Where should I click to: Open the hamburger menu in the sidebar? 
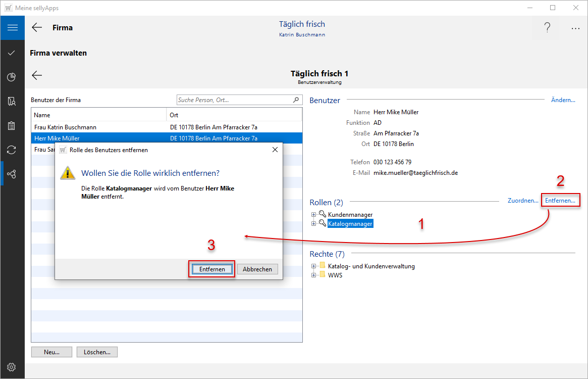(x=12, y=28)
